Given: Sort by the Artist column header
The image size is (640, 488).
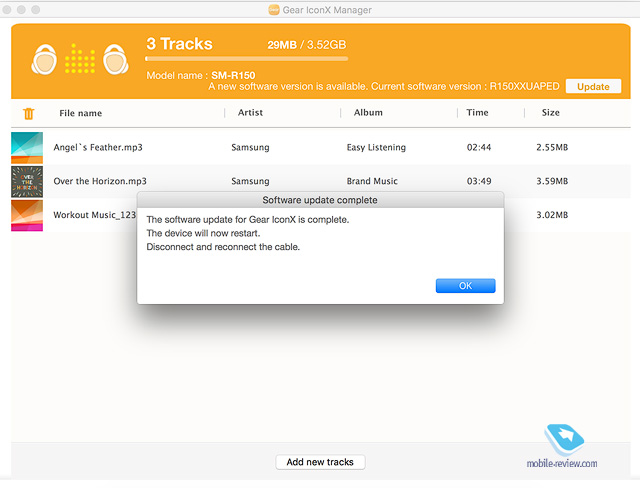Looking at the screenshot, I should 250,113.
